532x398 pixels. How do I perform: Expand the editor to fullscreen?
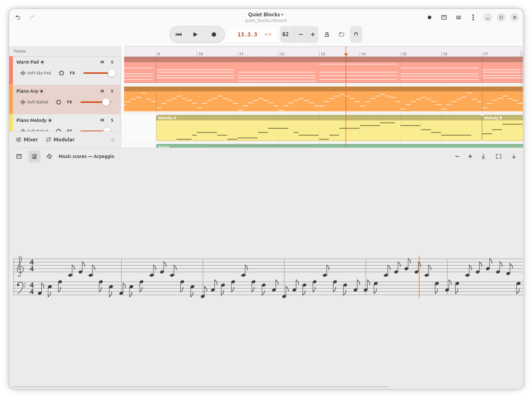point(499,156)
